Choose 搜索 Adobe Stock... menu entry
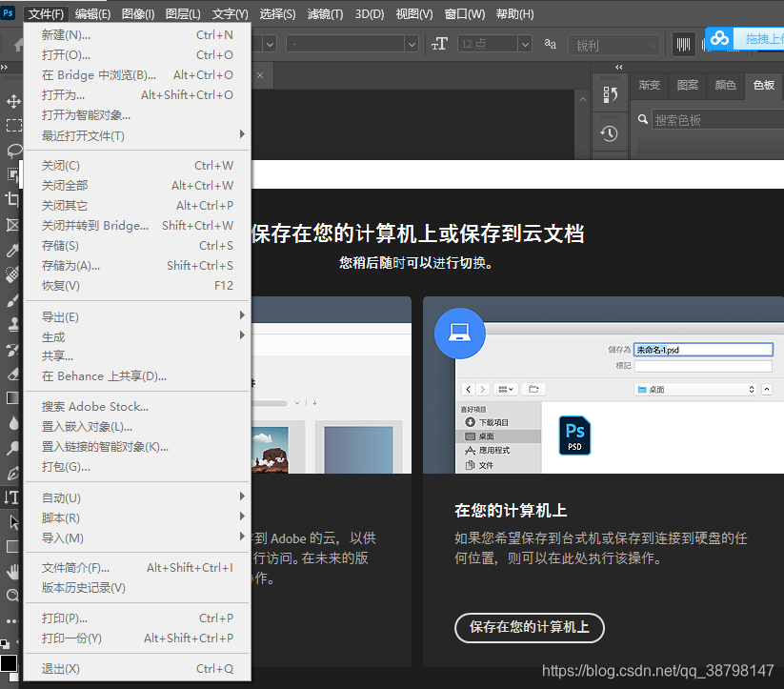Viewport: 784px width, 689px height. 137,407
